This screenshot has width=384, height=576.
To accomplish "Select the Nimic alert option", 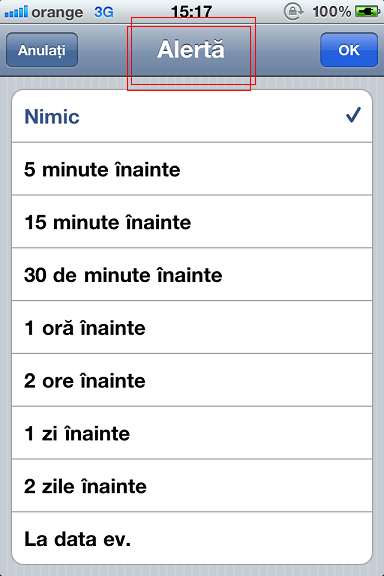I will (x=192, y=116).
